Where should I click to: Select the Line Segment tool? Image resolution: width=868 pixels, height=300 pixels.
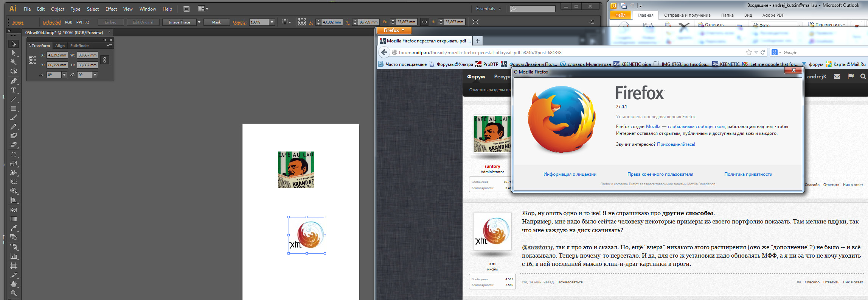click(14, 99)
